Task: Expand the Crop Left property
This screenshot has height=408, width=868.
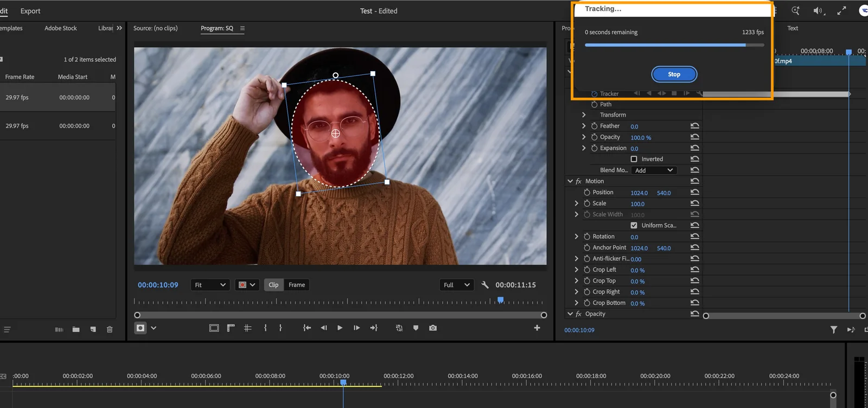Action: coord(576,270)
